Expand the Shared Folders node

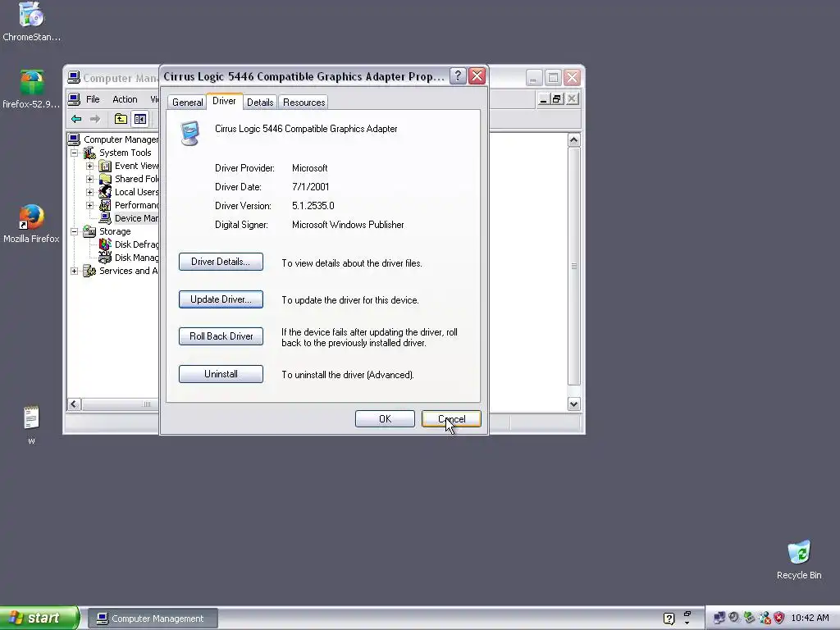(x=90, y=179)
